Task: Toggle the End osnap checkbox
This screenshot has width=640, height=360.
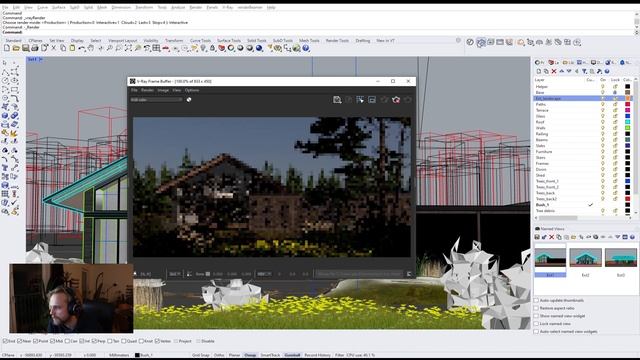Action: click(5, 341)
